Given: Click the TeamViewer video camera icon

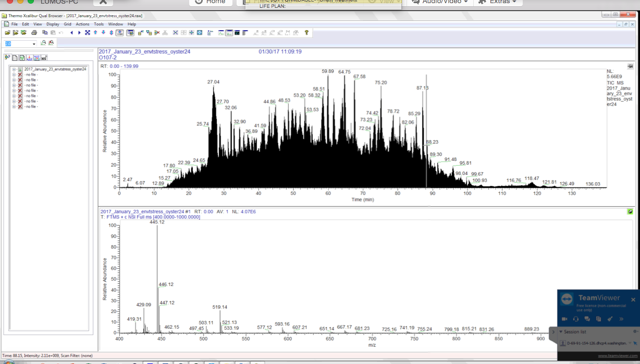Looking at the screenshot, I should pyautogui.click(x=564, y=319).
